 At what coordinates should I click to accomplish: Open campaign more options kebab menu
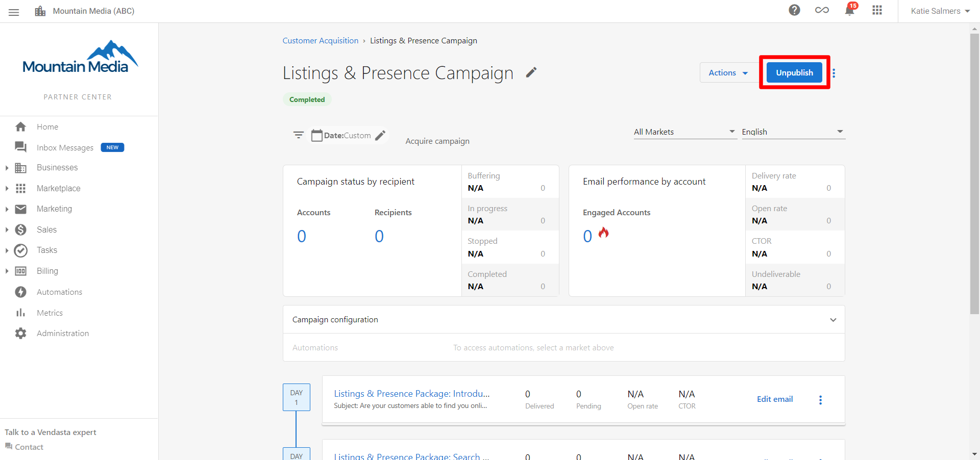(834, 73)
